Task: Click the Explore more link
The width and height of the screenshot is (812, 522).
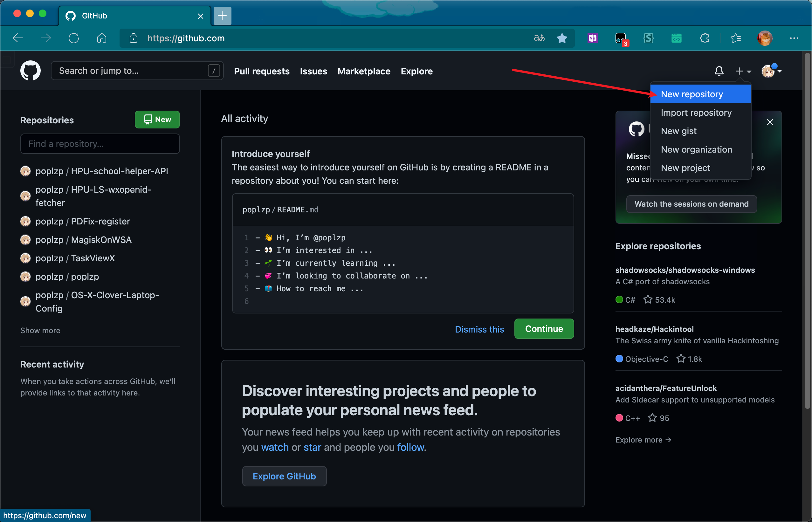Action: [x=643, y=440]
